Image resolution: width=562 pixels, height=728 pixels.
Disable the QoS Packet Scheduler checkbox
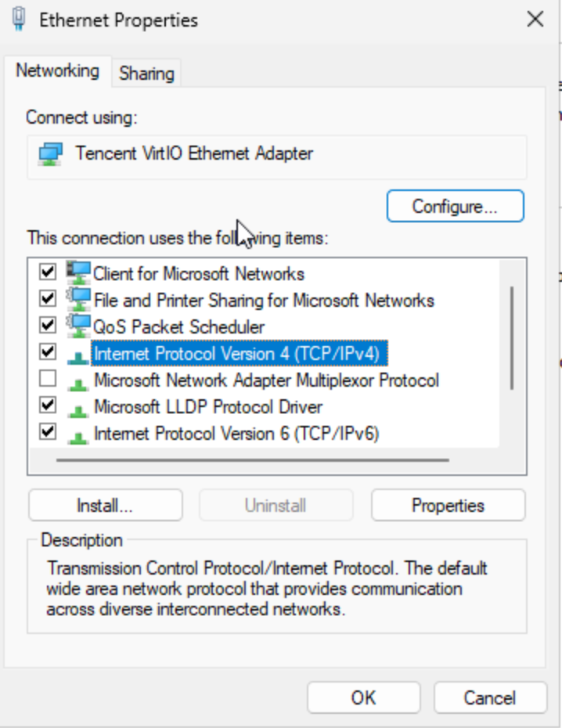[49, 325]
